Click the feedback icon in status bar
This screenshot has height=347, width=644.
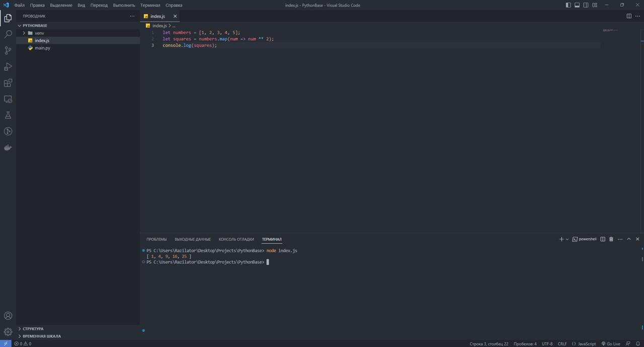pyautogui.click(x=628, y=343)
